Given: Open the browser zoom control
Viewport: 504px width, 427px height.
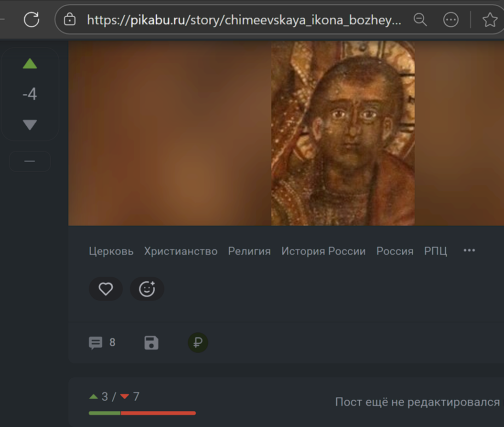Looking at the screenshot, I should tap(420, 20).
